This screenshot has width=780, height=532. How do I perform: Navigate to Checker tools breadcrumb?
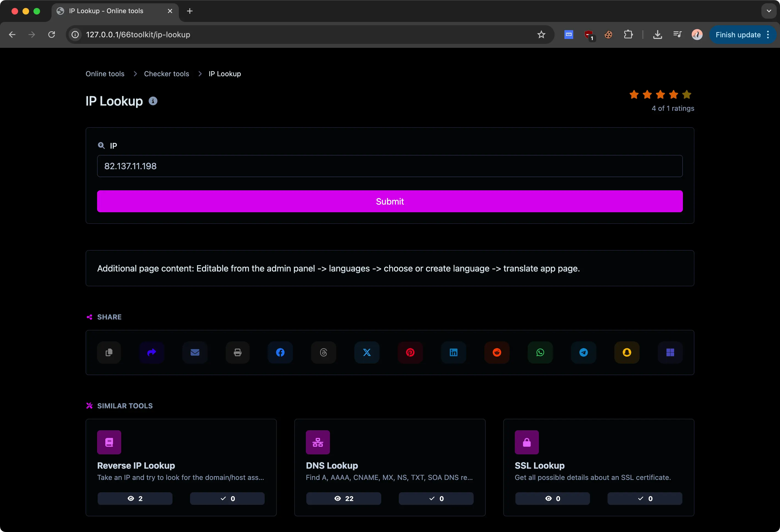point(166,73)
